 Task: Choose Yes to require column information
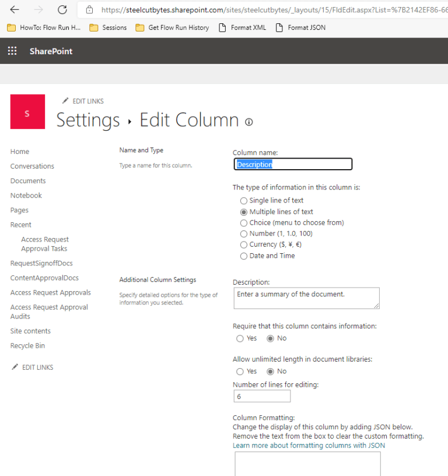pos(240,338)
